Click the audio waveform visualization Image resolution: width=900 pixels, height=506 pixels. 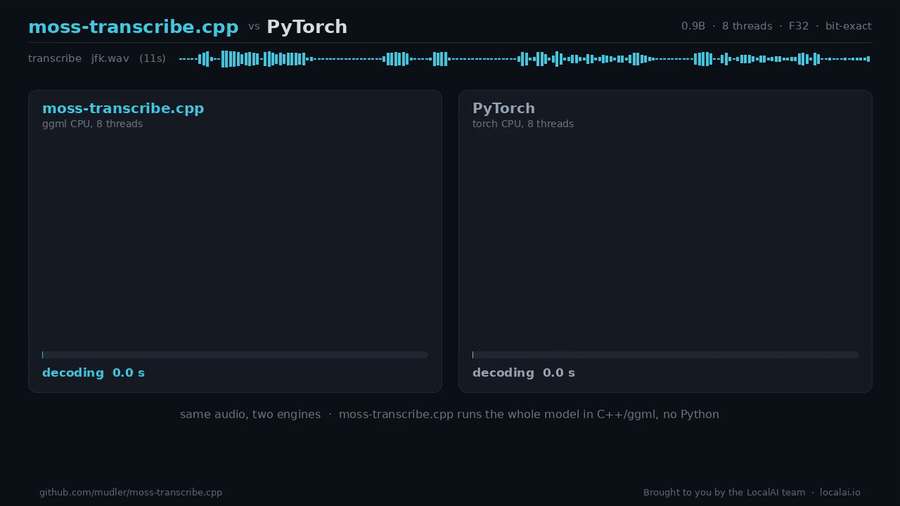pyautogui.click(x=525, y=59)
